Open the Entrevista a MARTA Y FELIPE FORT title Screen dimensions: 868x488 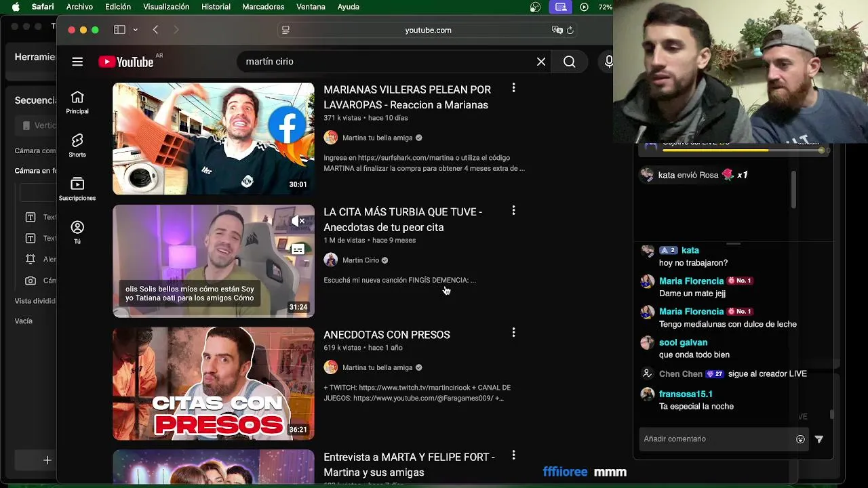(409, 464)
